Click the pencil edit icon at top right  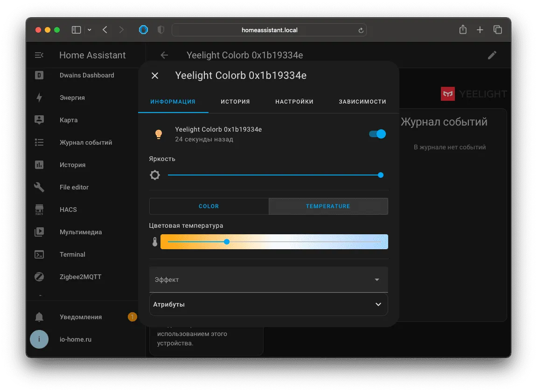click(492, 55)
